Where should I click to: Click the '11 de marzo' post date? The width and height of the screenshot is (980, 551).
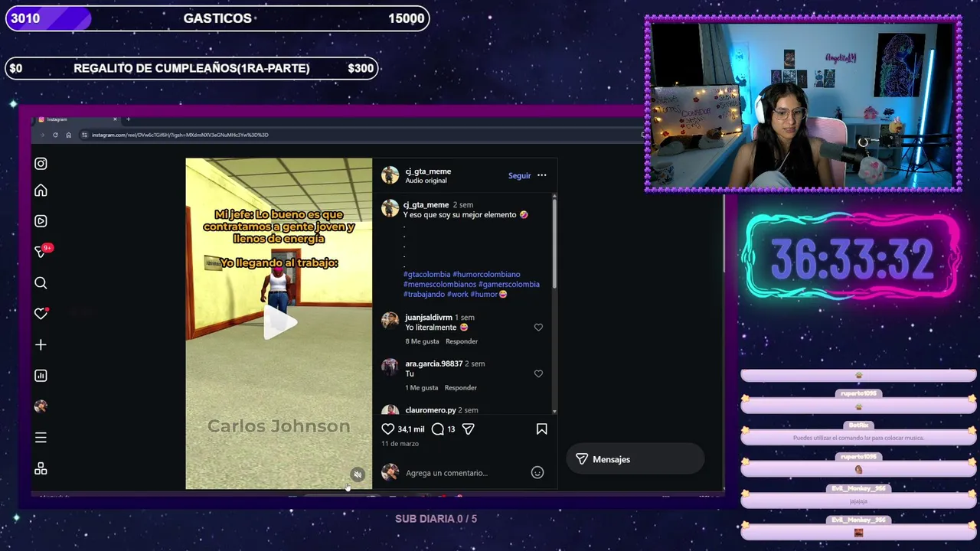[x=400, y=444]
